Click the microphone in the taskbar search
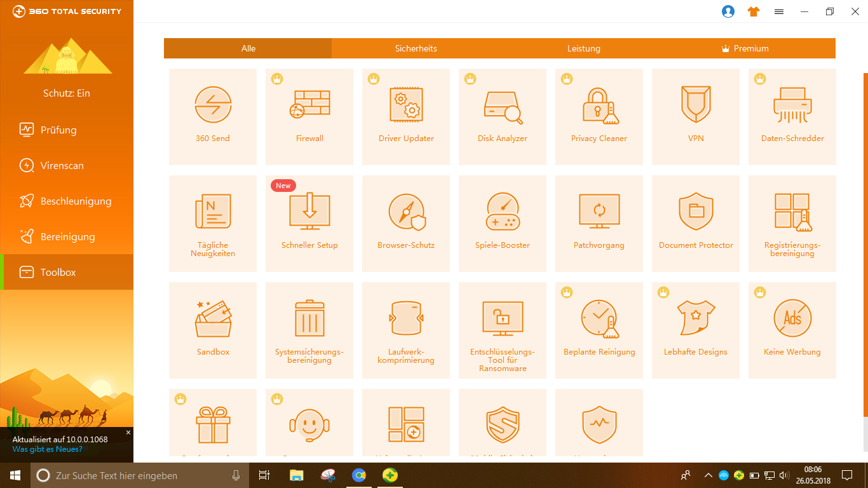Screen dimensions: 868x488 click(236, 475)
